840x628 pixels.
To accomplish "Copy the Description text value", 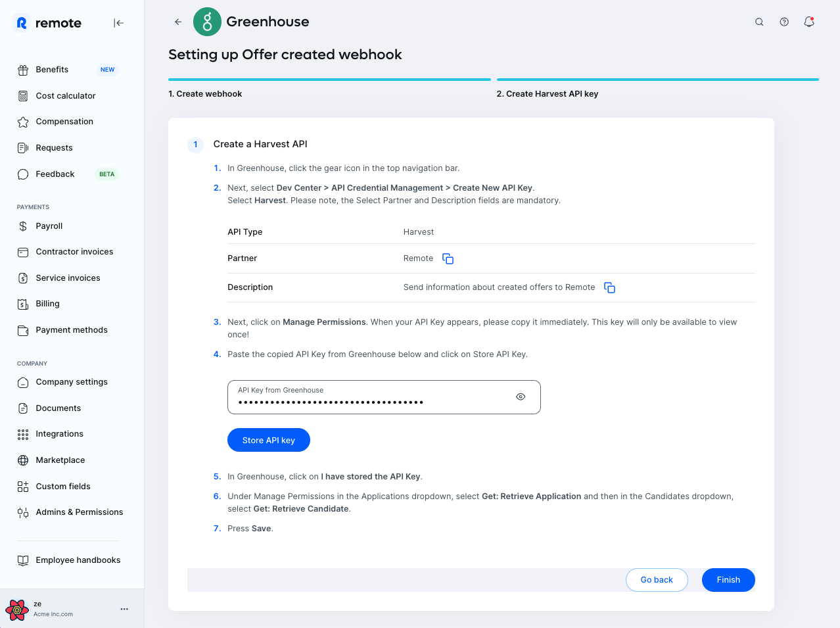I will coord(609,287).
